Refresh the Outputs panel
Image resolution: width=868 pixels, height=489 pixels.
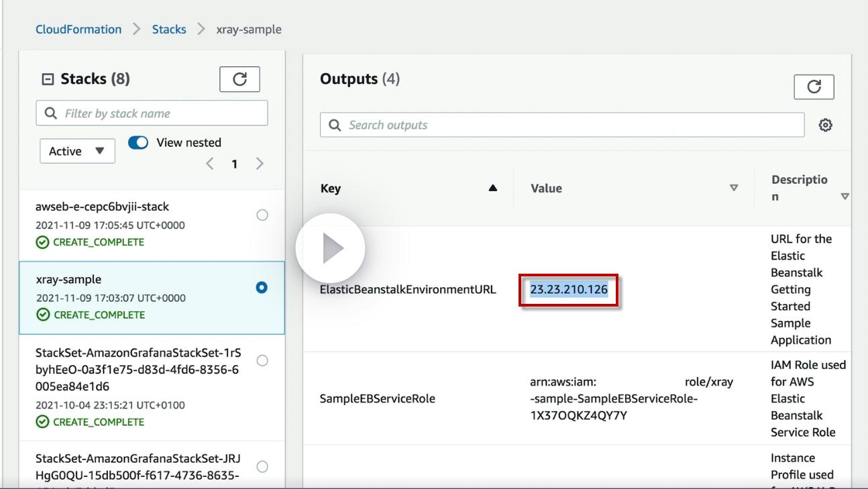pyautogui.click(x=814, y=87)
